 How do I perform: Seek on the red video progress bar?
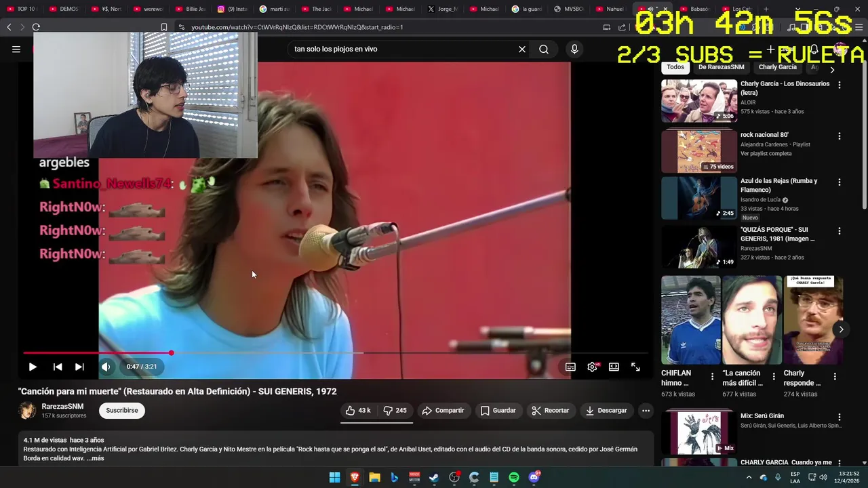[x=336, y=353]
